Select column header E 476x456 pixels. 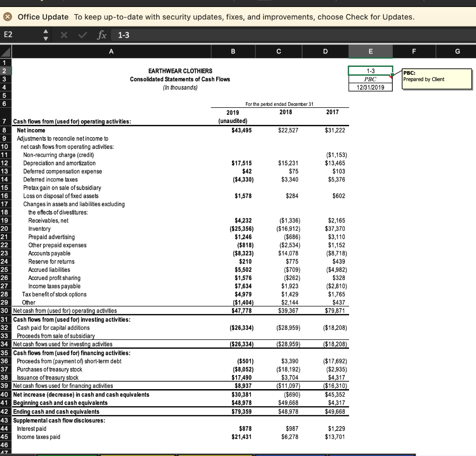point(370,51)
